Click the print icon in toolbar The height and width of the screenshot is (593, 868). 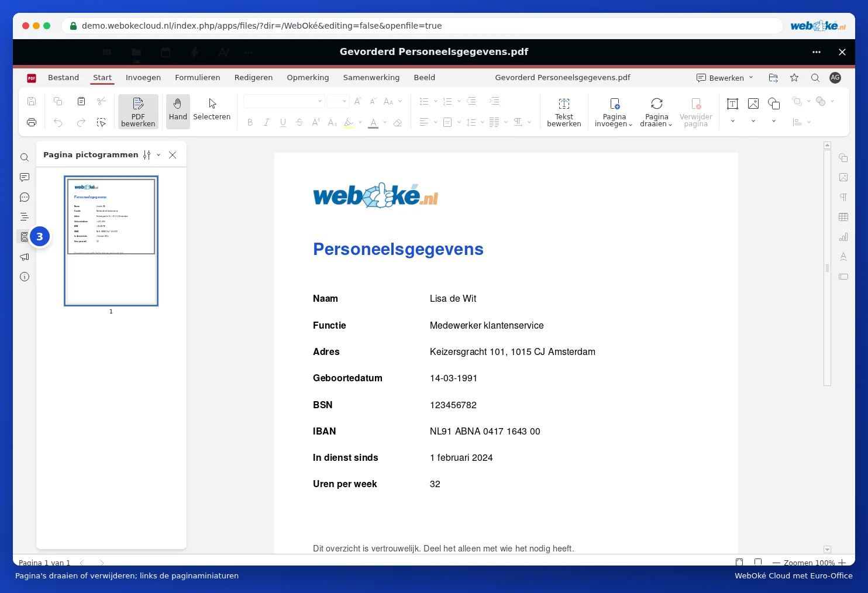point(32,122)
